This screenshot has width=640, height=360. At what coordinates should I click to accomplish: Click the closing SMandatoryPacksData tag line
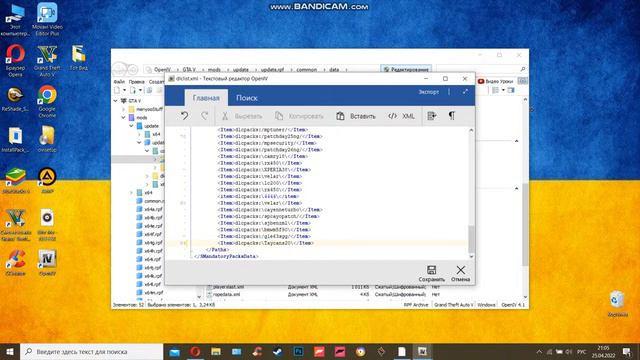227,256
